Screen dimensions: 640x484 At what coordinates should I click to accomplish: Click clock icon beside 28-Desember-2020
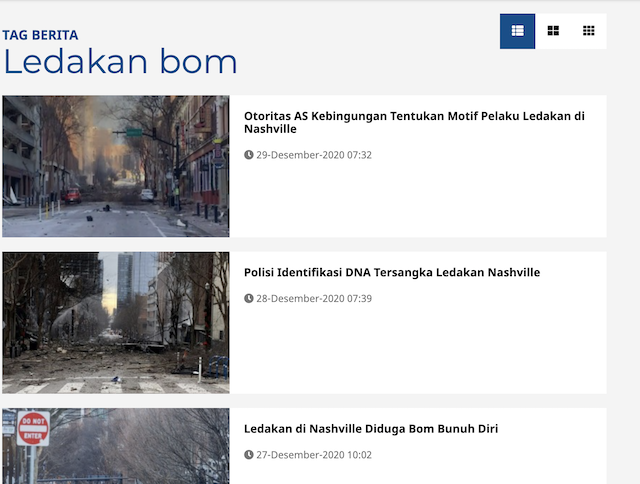[249, 298]
